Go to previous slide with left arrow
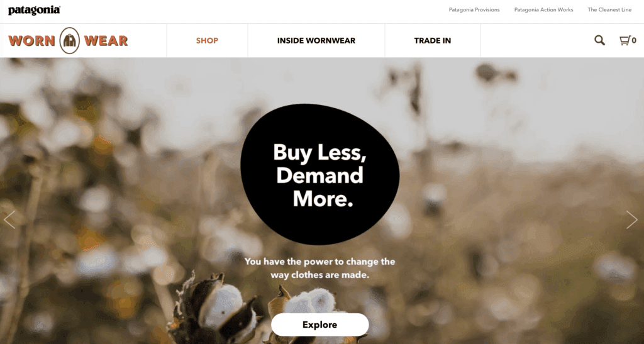 [x=9, y=219]
